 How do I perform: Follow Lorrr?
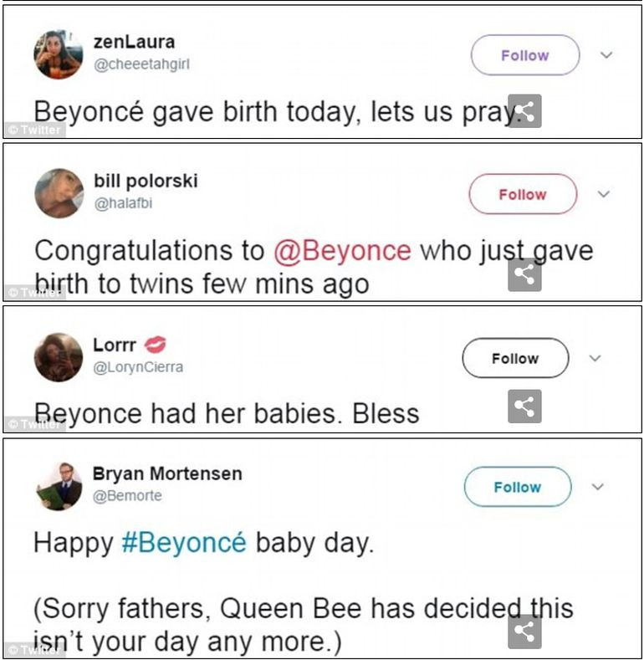tap(515, 358)
